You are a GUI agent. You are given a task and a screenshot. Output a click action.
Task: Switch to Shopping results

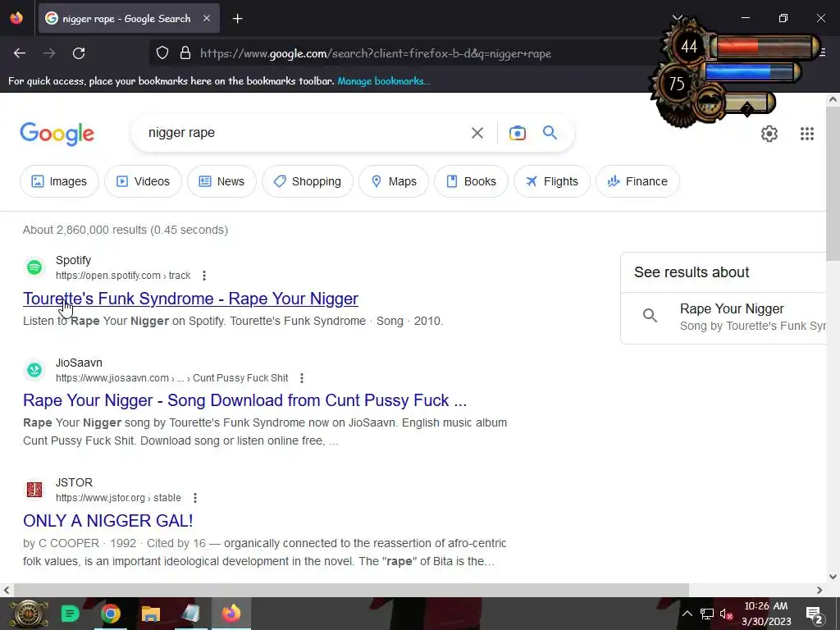pyautogui.click(x=308, y=181)
